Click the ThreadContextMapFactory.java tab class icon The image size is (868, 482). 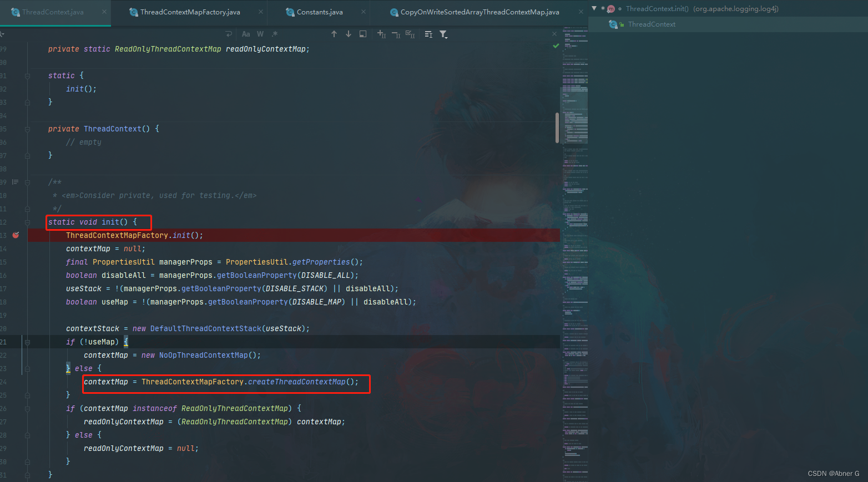(x=133, y=12)
